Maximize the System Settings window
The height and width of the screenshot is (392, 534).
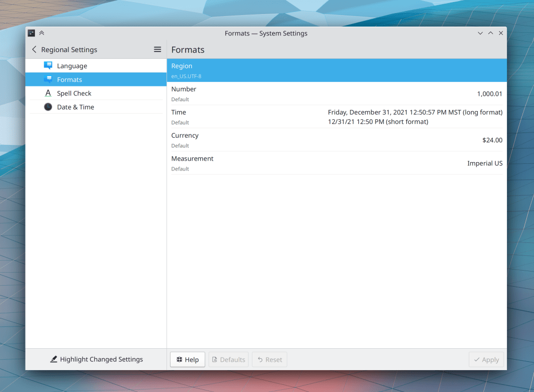click(x=490, y=33)
